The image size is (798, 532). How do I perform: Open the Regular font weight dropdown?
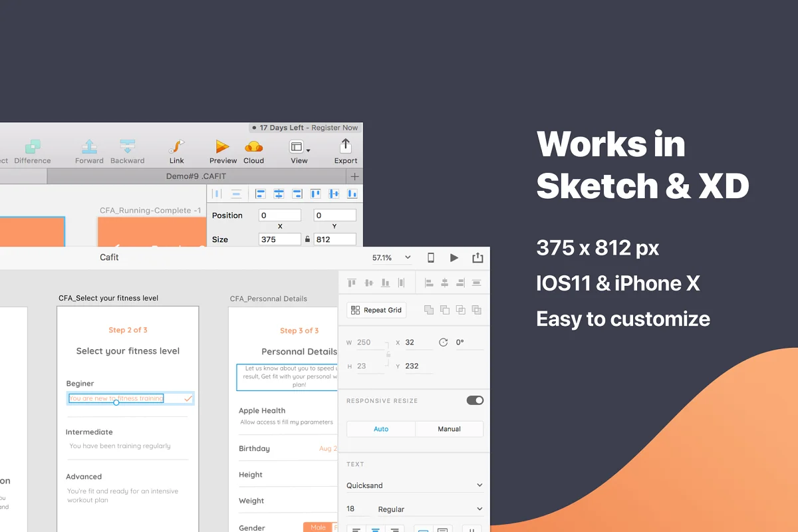point(431,509)
